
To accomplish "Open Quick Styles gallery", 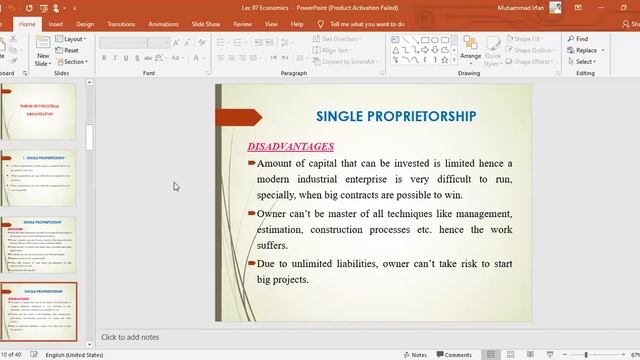I will [493, 51].
